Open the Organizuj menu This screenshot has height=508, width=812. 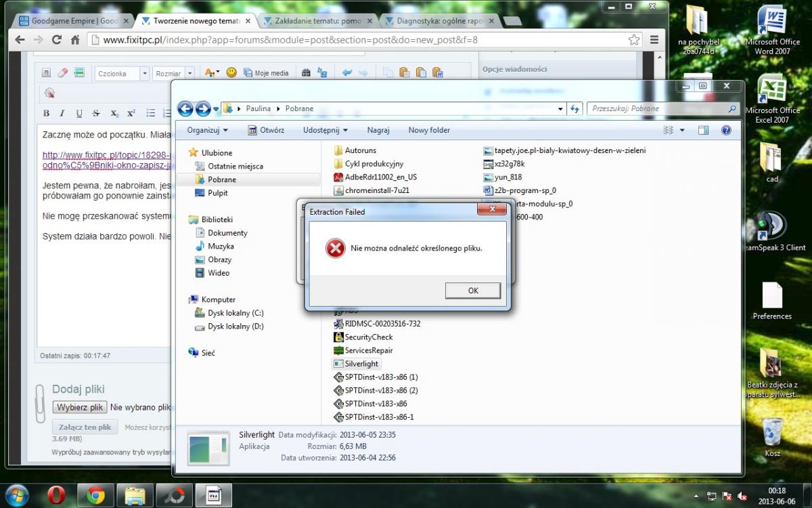pos(208,130)
